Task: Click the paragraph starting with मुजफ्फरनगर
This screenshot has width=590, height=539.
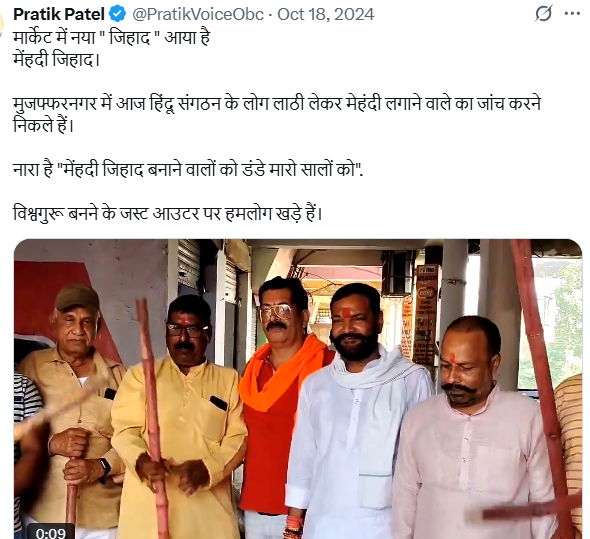Action: pyautogui.click(x=277, y=114)
